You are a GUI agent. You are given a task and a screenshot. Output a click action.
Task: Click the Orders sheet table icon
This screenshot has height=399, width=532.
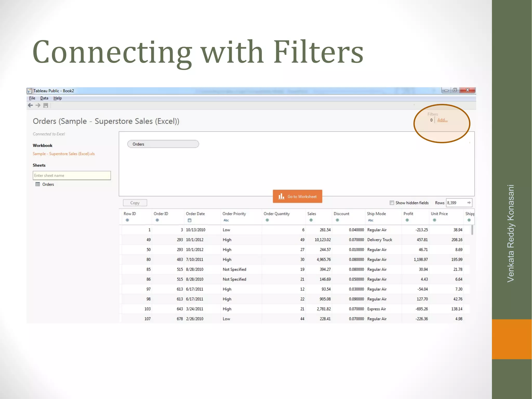pyautogui.click(x=38, y=184)
